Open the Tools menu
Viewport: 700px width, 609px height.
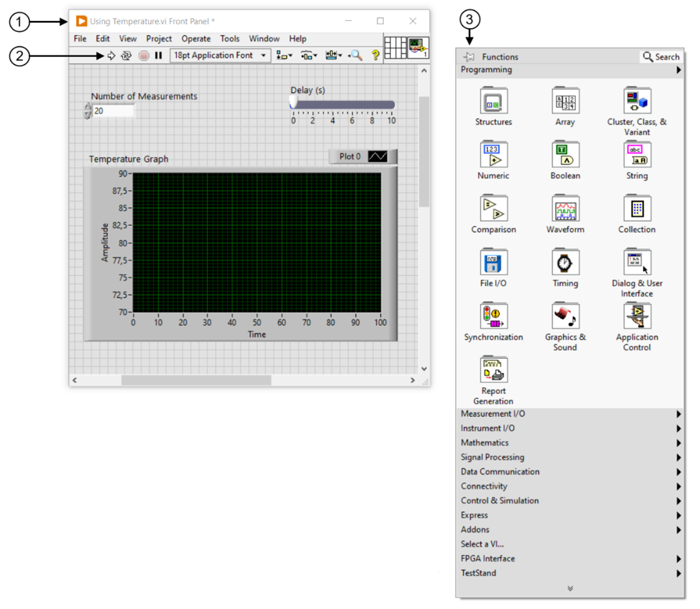coord(229,39)
